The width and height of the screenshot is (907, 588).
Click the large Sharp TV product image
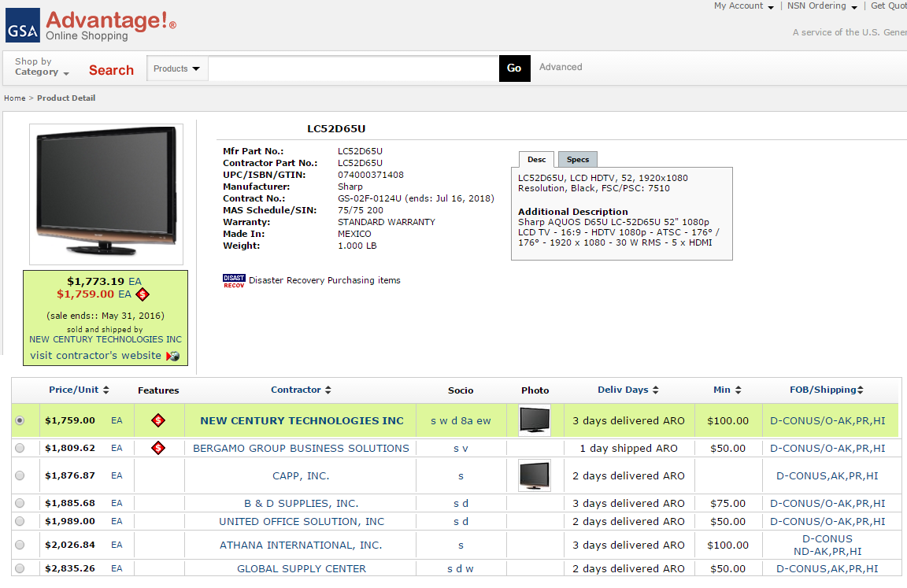coord(106,191)
